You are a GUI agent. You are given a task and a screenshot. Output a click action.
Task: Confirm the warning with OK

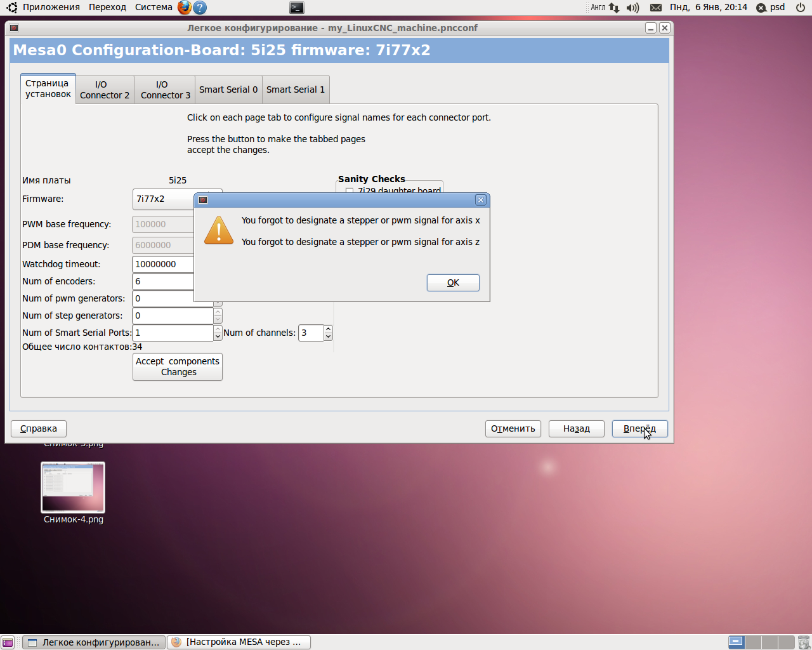pyautogui.click(x=453, y=282)
